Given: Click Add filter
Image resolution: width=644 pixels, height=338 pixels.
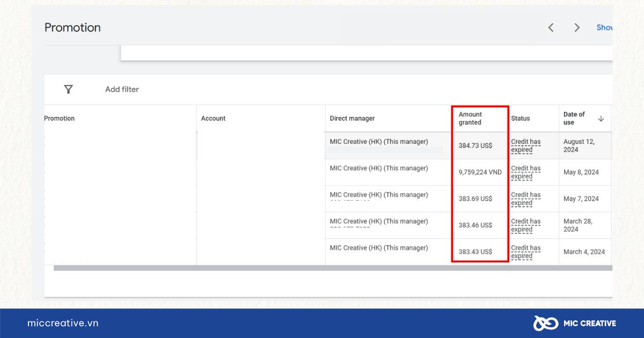Looking at the screenshot, I should click(122, 90).
